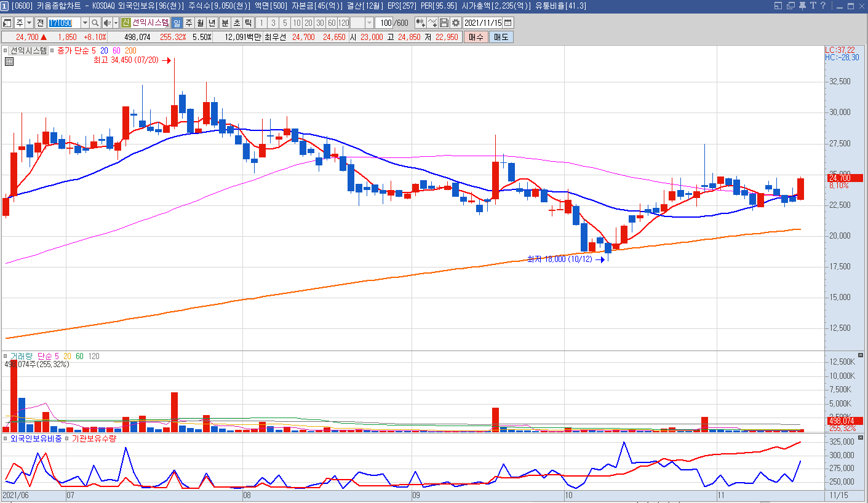
Task: Click the 기관보유수량 indicator legend
Action: 94,438
